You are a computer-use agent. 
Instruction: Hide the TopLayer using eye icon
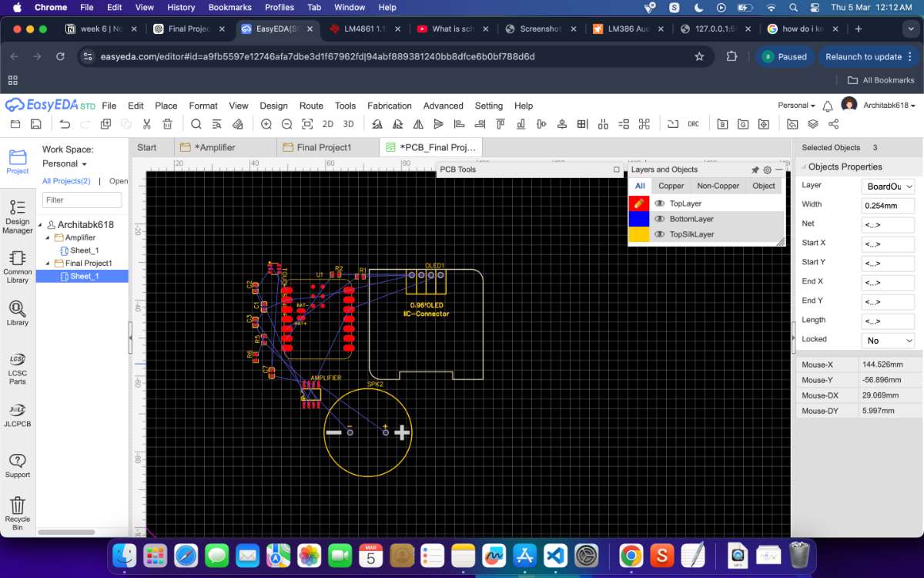(659, 203)
